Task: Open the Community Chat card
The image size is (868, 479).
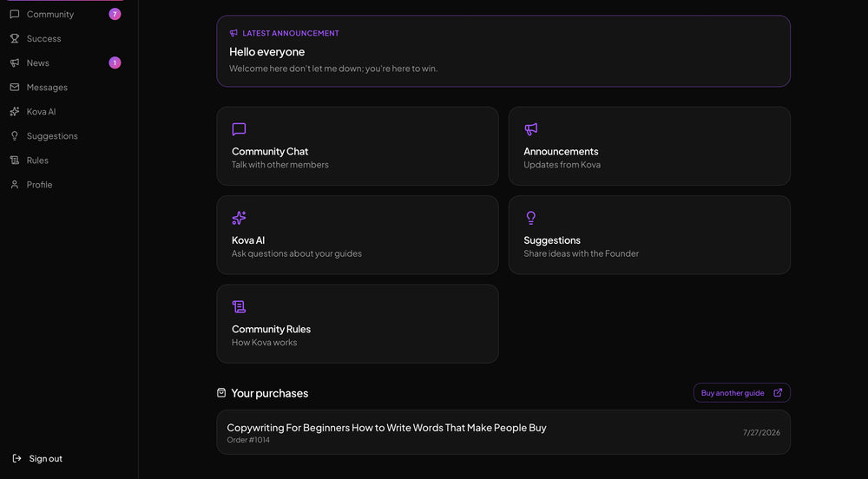Action: pyautogui.click(x=358, y=146)
